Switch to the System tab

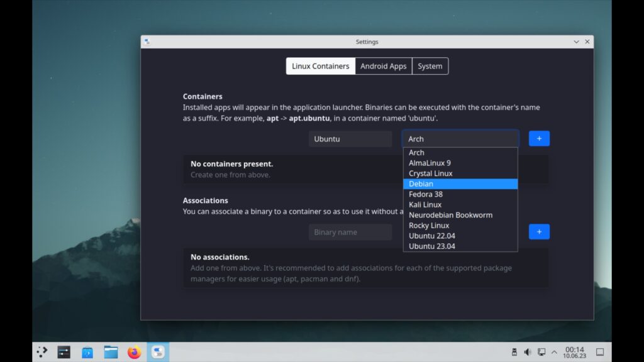tap(430, 66)
